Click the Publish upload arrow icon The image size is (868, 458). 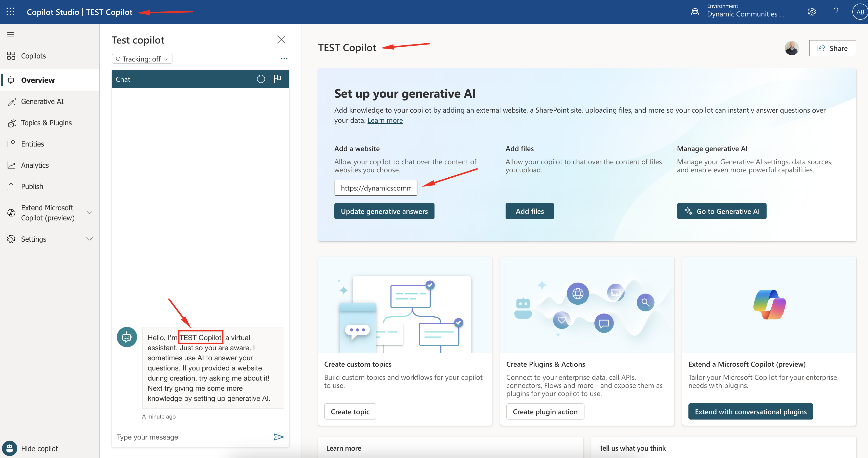(11, 186)
